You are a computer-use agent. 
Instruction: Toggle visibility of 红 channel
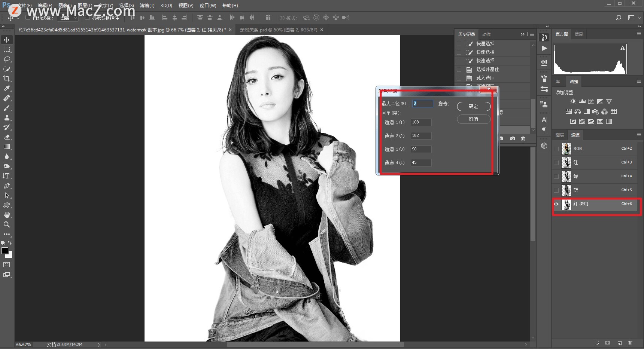click(556, 162)
